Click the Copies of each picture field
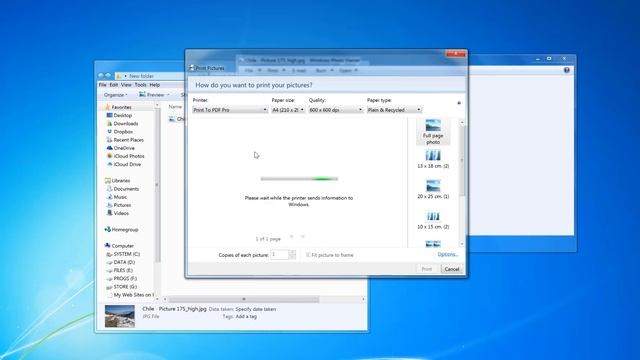This screenshot has height=360, width=640. point(280,255)
